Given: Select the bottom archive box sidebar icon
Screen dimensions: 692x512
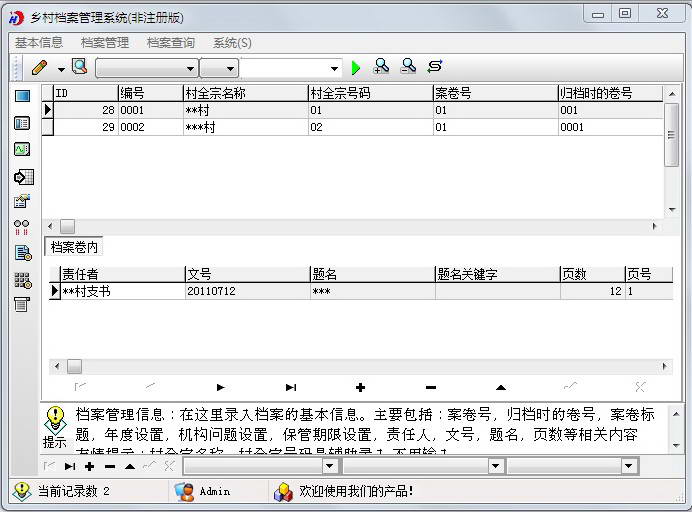Looking at the screenshot, I should click(22, 304).
